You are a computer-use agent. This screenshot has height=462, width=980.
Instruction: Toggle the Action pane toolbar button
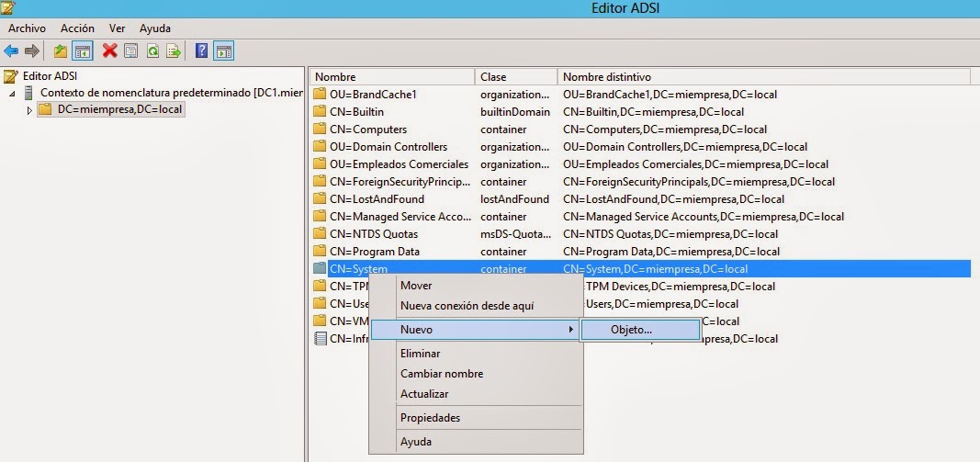click(223, 51)
